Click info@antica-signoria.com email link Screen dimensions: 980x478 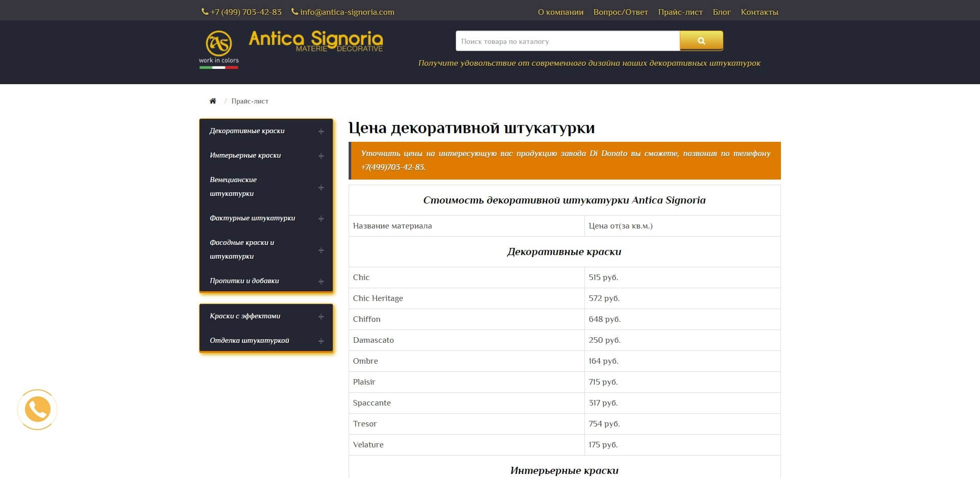[347, 12]
